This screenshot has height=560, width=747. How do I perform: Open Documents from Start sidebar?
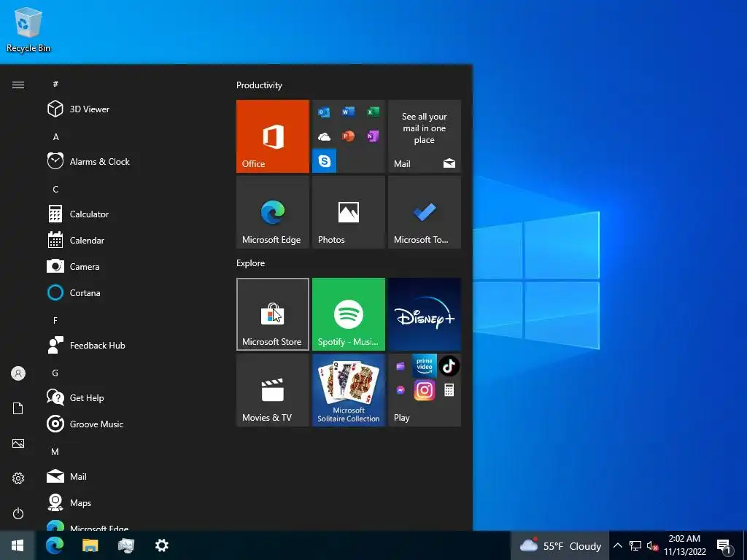[x=18, y=408]
